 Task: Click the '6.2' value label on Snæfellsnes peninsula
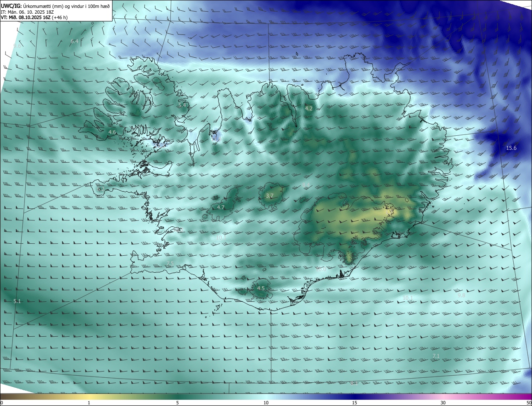(101, 189)
